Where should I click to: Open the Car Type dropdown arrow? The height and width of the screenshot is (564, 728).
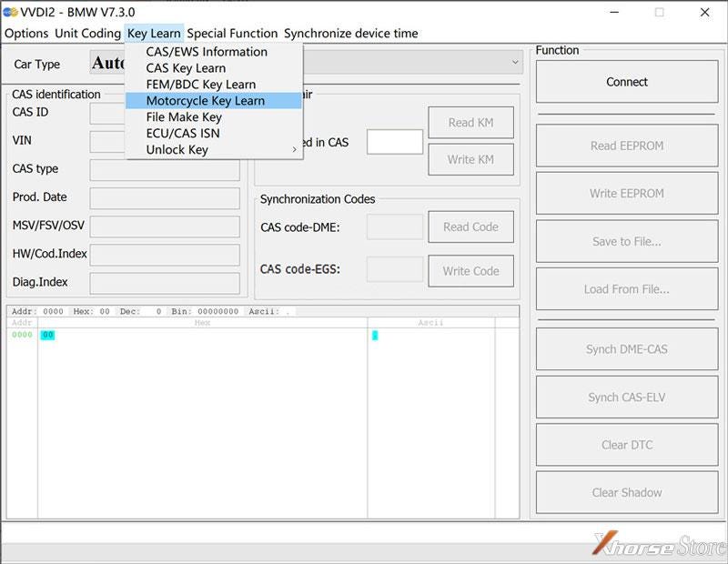[x=515, y=62]
